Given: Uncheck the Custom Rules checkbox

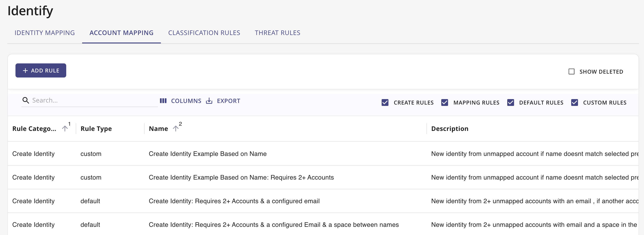Looking at the screenshot, I should point(575,103).
